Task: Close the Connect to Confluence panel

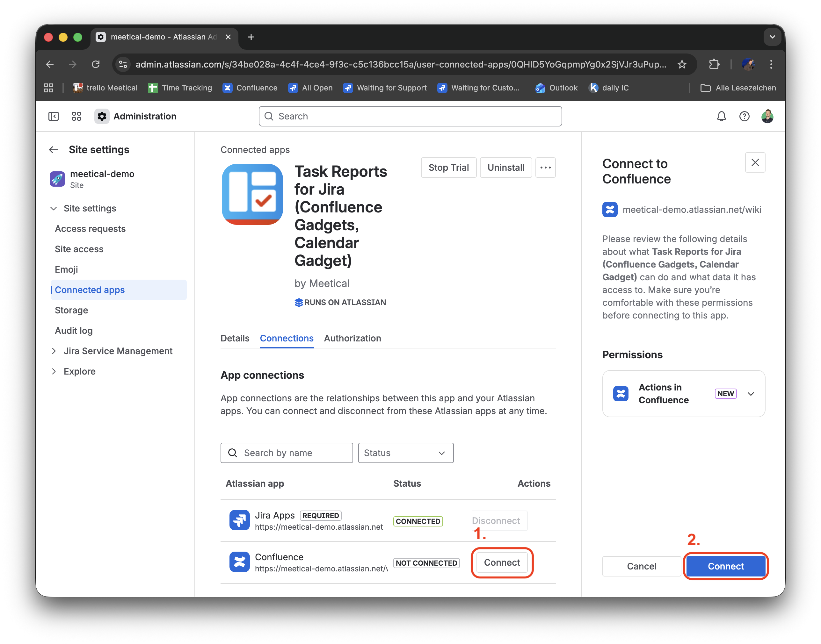Action: coord(755,162)
